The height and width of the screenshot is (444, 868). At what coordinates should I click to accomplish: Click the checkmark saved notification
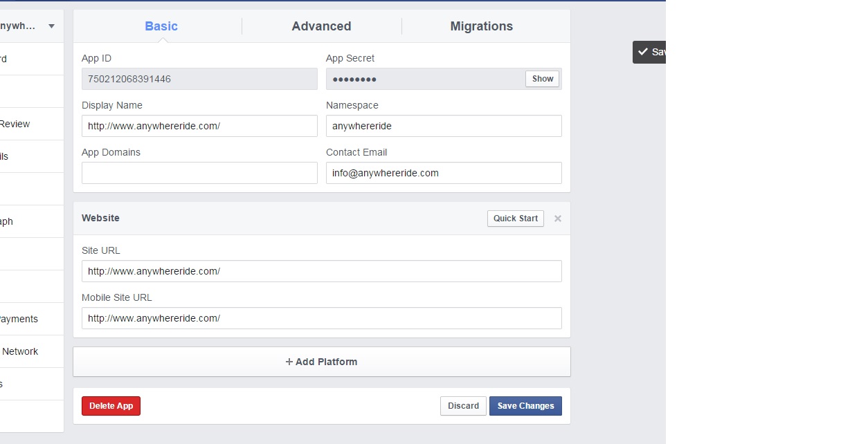tap(649, 52)
